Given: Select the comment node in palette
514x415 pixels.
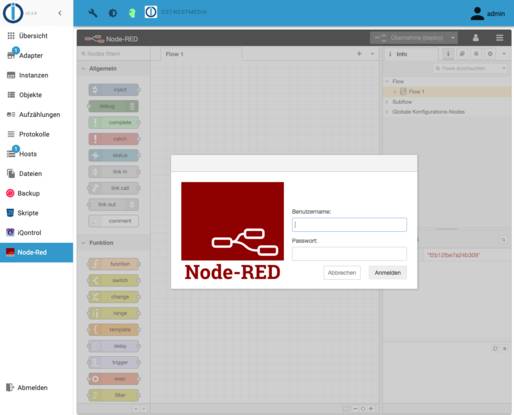Looking at the screenshot, I should tap(114, 221).
